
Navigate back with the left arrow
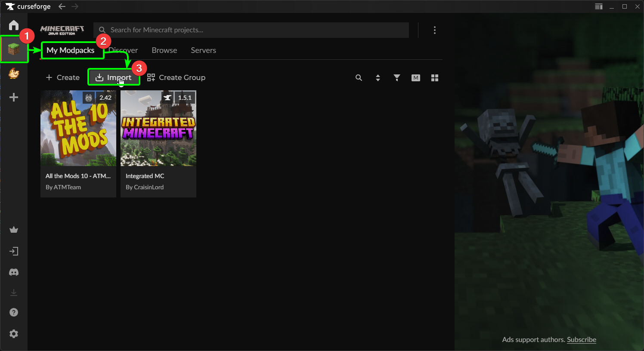click(62, 6)
